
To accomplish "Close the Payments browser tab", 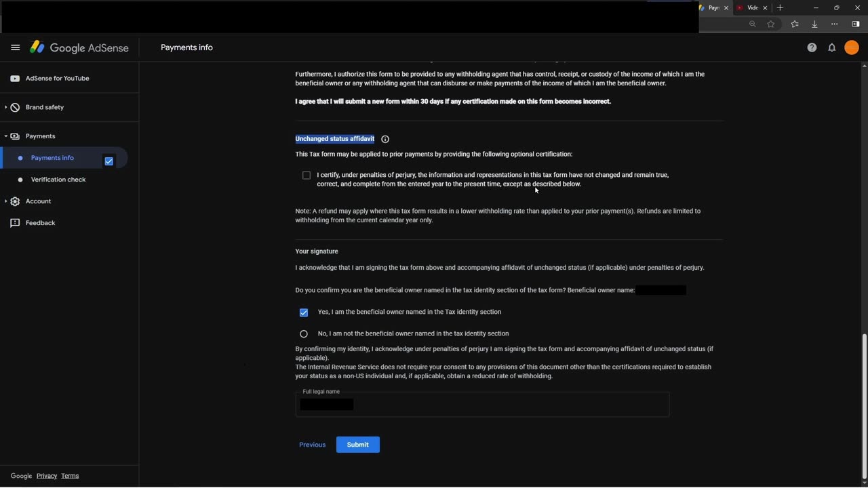I will coord(726,8).
